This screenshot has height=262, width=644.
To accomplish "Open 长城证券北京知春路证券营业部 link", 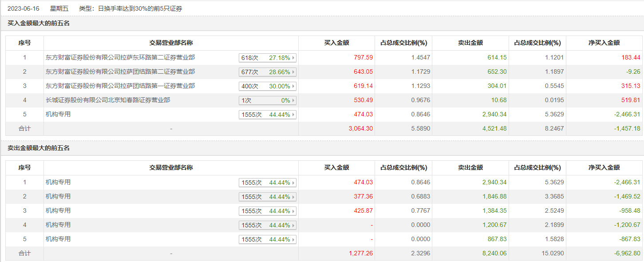I will 108,100.
